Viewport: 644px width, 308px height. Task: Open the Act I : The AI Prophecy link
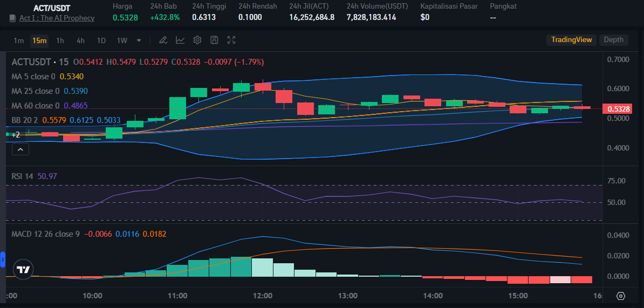point(57,18)
